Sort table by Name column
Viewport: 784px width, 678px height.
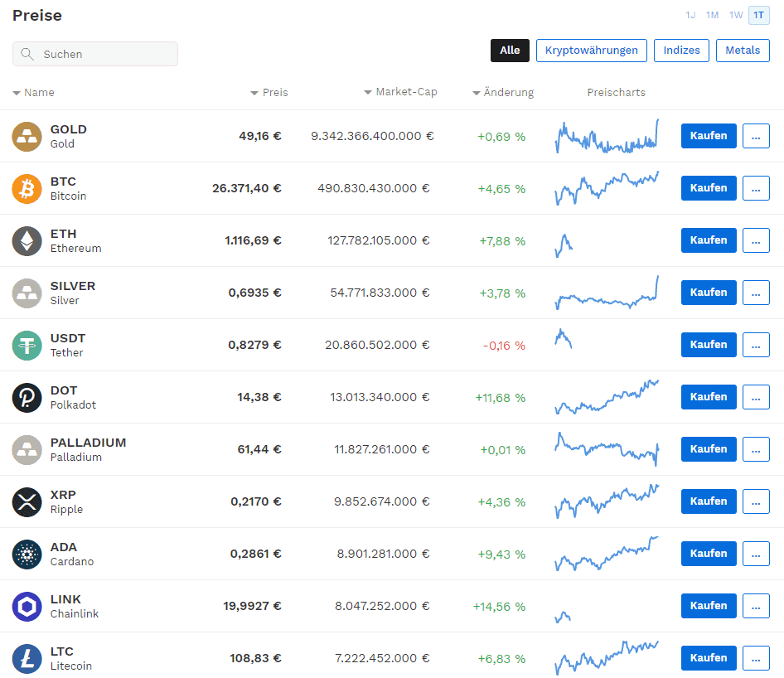pos(33,93)
